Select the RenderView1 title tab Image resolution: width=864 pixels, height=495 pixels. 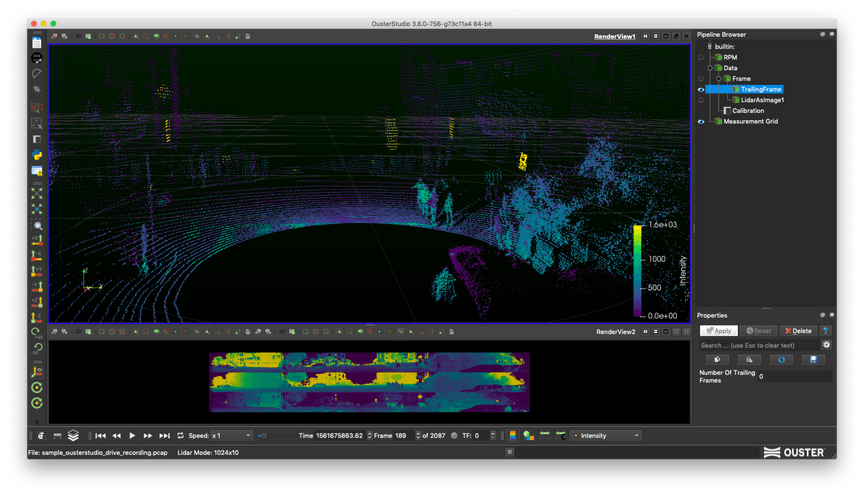pos(614,36)
